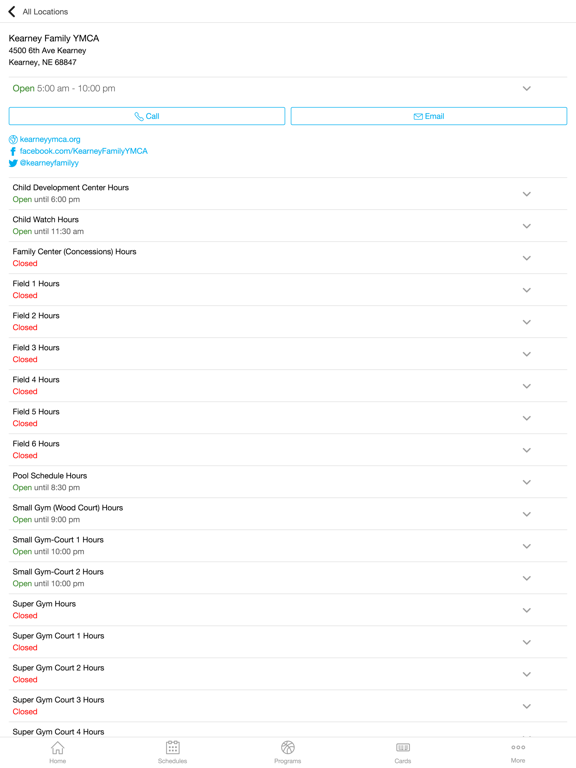Viewport: 576px width, 768px height.
Task: Select the Child Watch Hours label
Action: point(46,219)
